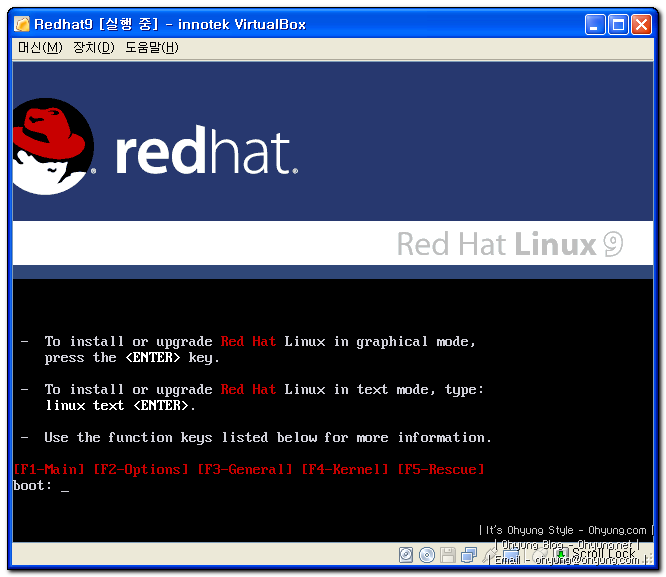Viewport: 666px width, 577px height.
Task: Click the [F5-Rescue] text
Action: click(441, 470)
